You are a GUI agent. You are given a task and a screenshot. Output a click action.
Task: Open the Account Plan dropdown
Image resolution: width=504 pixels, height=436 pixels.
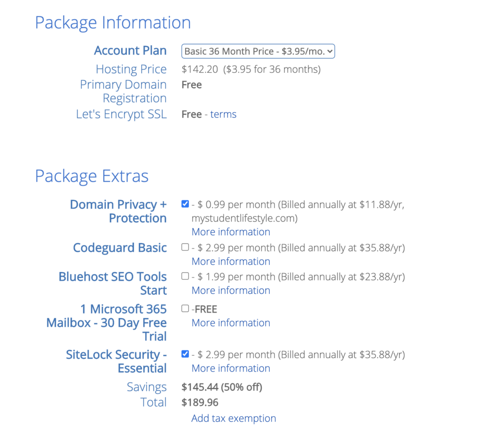pos(258,51)
